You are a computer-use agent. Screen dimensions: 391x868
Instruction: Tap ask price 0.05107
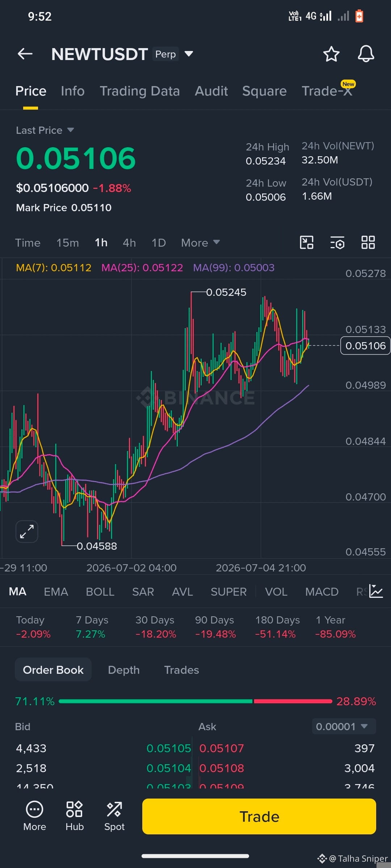point(222,748)
